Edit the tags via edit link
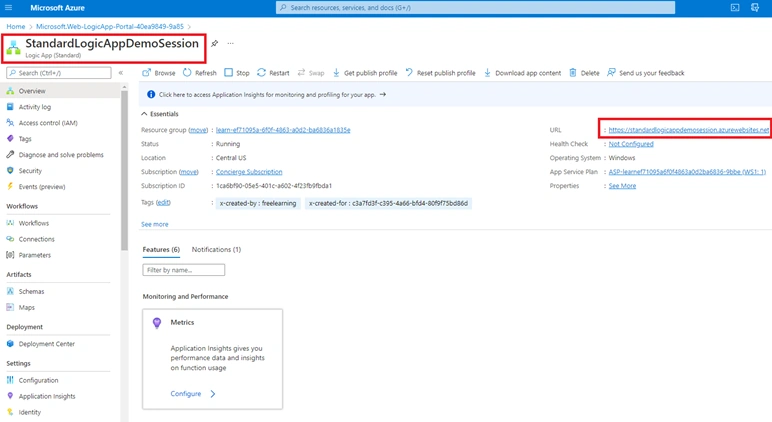 click(x=163, y=202)
